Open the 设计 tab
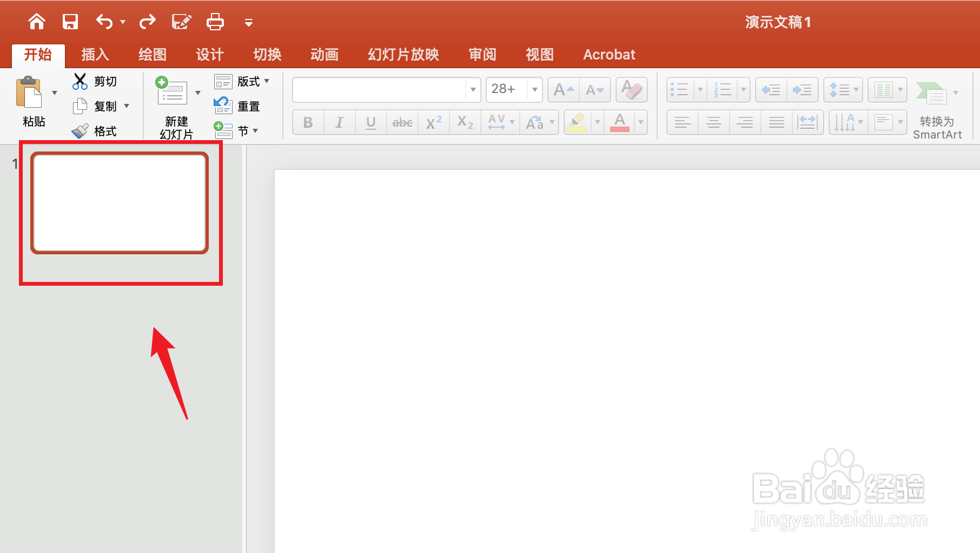This screenshot has height=553, width=980. (210, 55)
